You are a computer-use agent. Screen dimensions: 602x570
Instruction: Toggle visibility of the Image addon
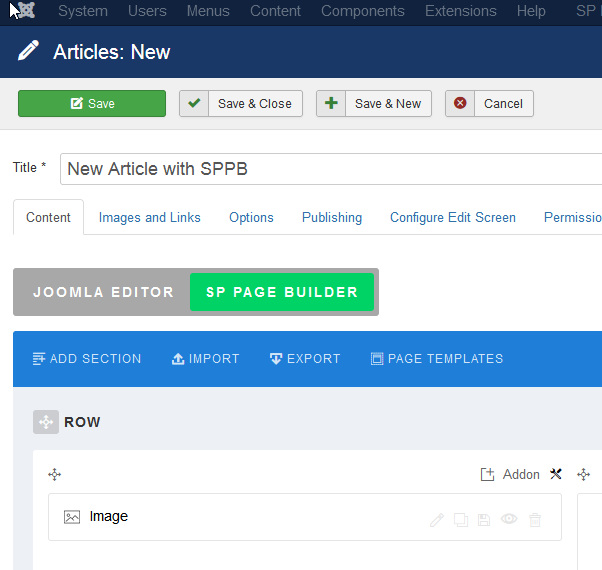click(x=509, y=519)
